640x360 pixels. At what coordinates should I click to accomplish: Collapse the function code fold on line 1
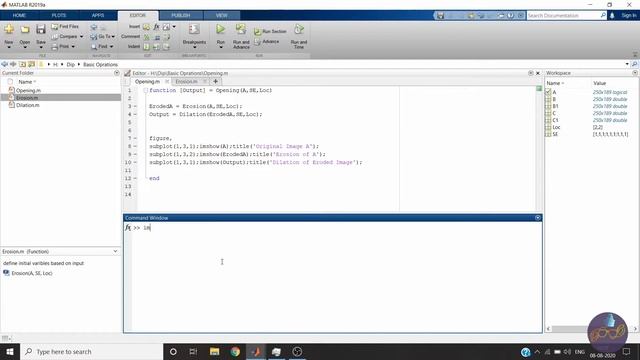145,90
